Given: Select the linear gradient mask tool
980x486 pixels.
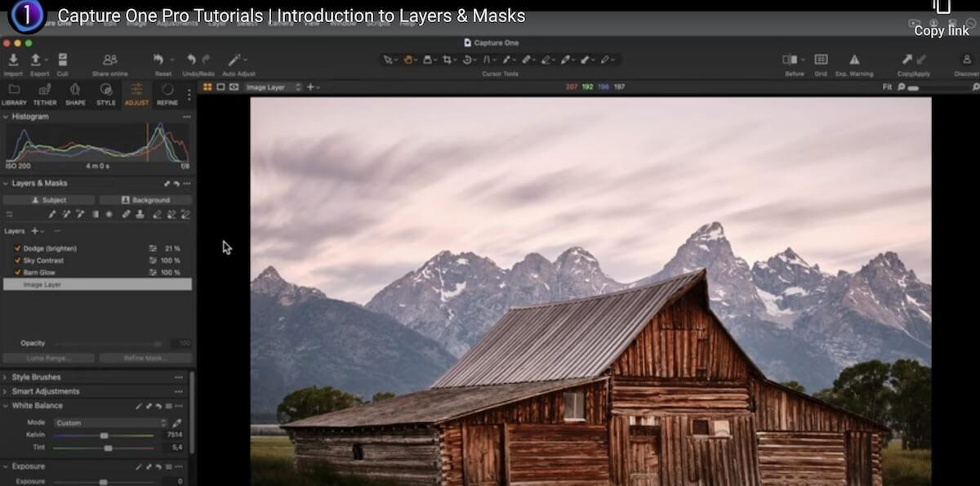Looking at the screenshot, I should [x=95, y=214].
